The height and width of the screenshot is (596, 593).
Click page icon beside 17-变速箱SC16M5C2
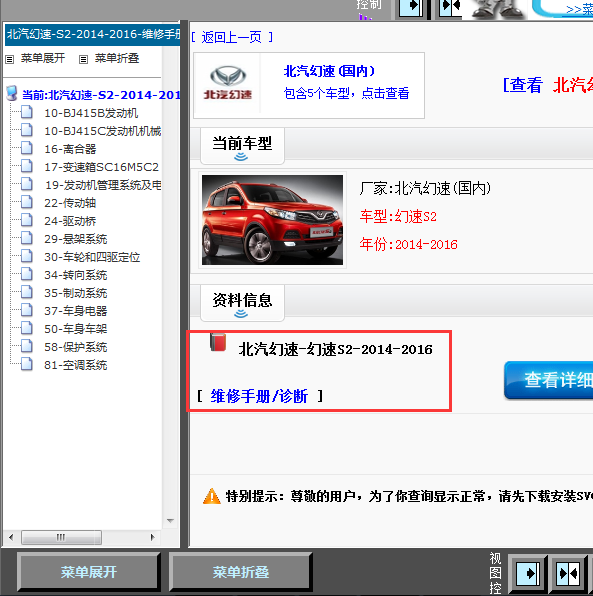[x=27, y=166]
